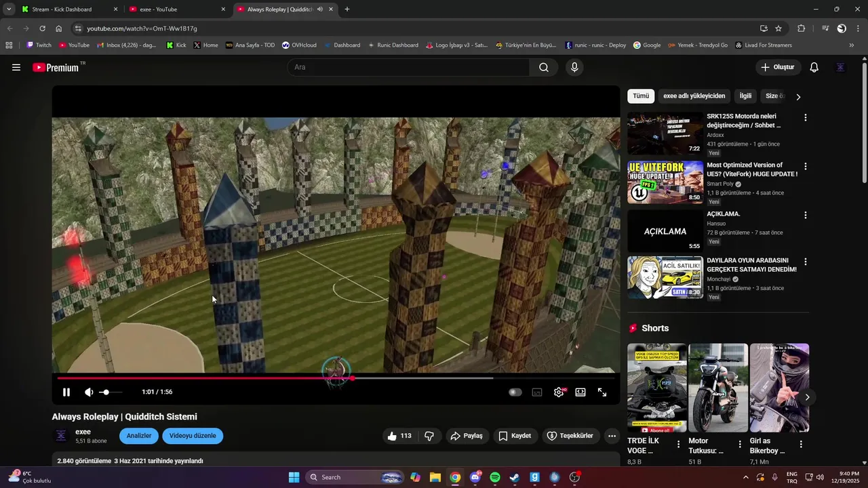Show next Shorts with the arrow button
The height and width of the screenshot is (488, 868).
[x=807, y=397]
